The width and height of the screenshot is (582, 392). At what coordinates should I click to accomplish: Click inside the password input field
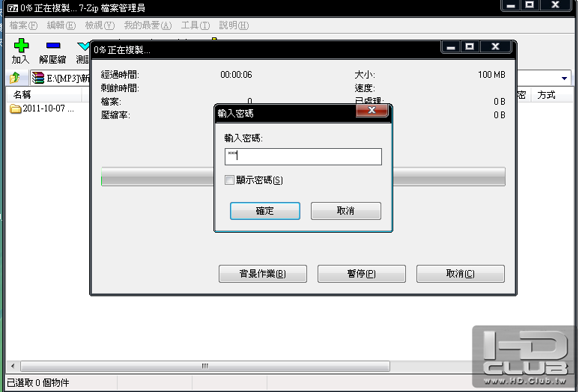(x=303, y=156)
